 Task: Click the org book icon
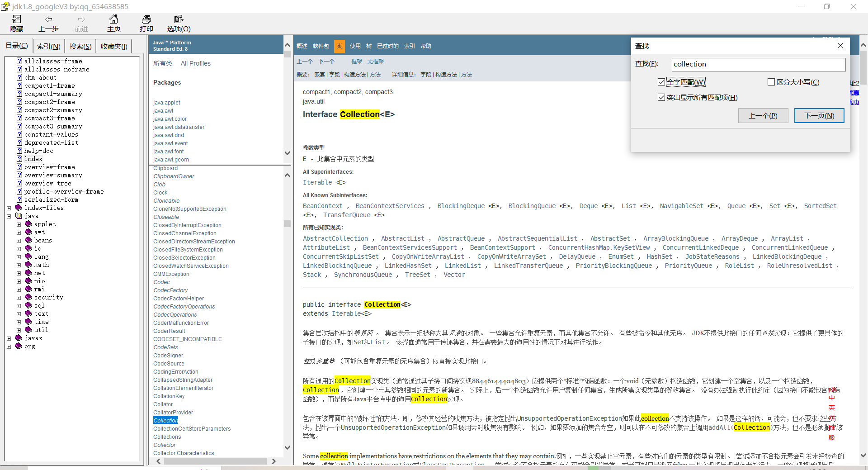pos(19,346)
